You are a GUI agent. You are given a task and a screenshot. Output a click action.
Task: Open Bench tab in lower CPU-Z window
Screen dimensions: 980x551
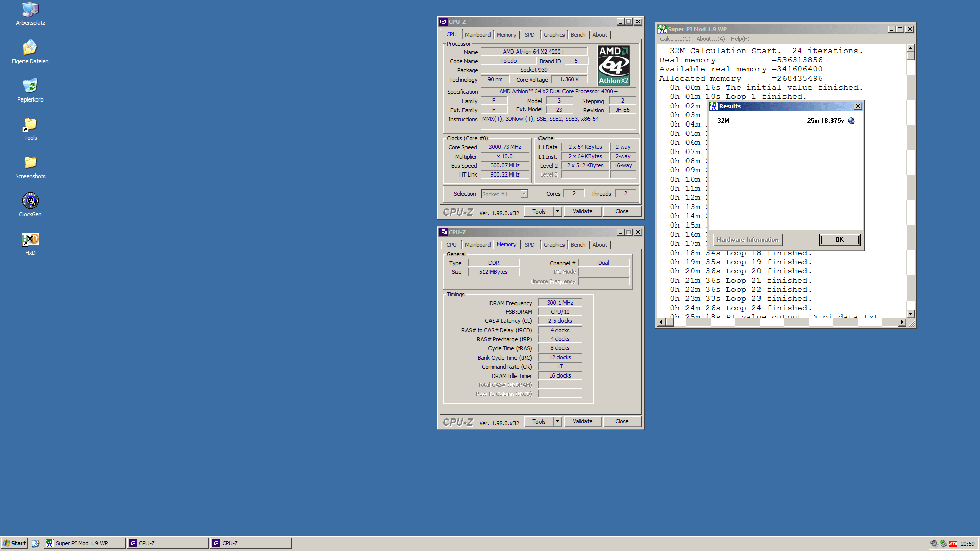tap(578, 245)
